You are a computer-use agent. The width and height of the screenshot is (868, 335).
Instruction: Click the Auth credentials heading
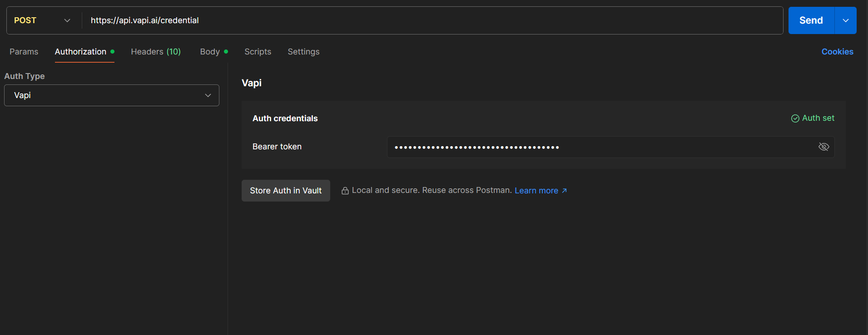tap(285, 118)
